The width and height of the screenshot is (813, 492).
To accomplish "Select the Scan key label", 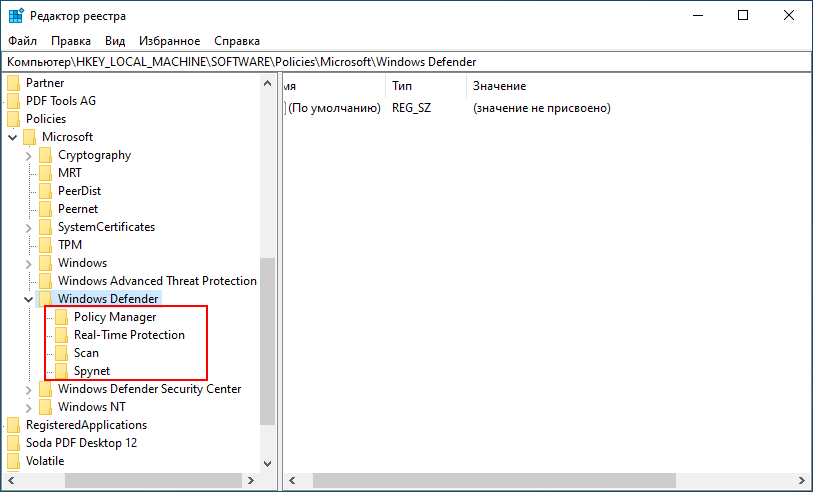I will tap(86, 354).
